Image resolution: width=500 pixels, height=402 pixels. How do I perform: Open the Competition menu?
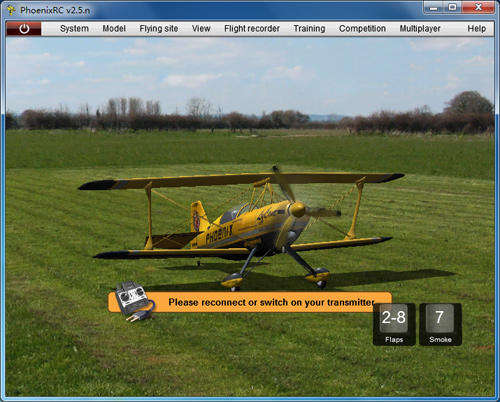[x=362, y=29]
